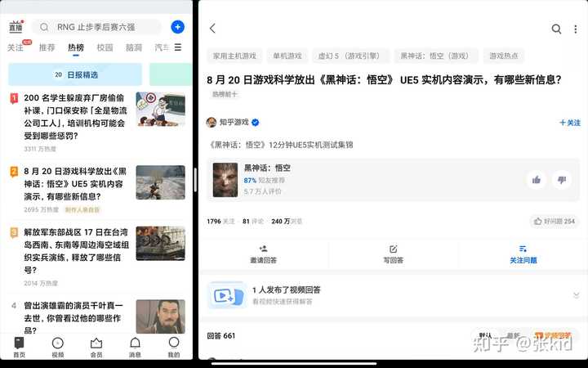Click the classroom cartoon thumbnail
The width and height of the screenshot is (588, 368).
tap(161, 109)
